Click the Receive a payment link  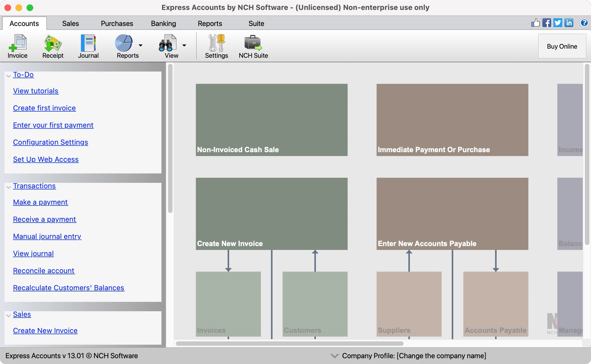45,219
